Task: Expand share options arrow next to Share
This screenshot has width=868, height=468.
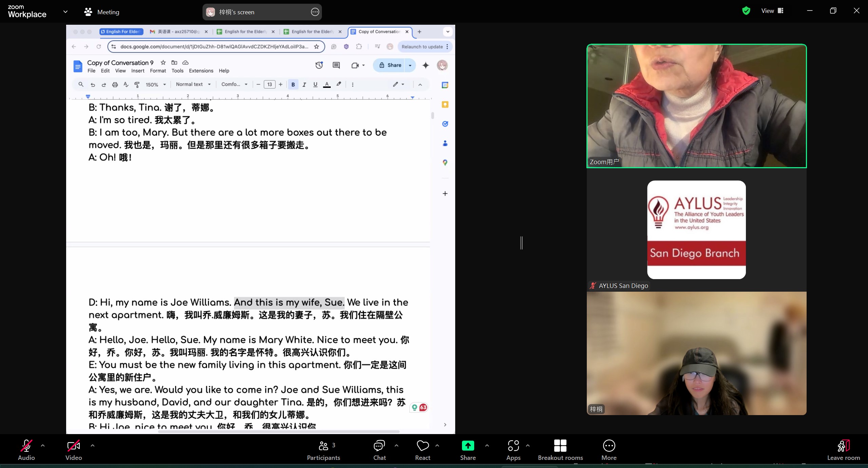Action: [487, 446]
